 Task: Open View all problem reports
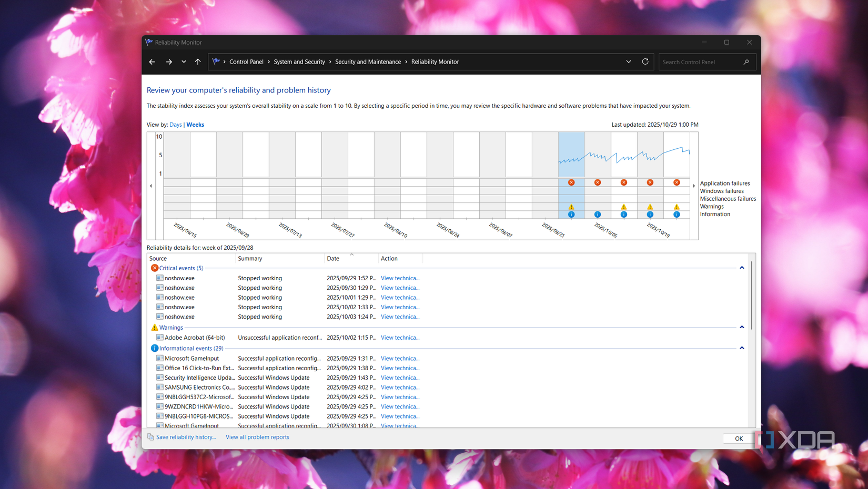[257, 436]
